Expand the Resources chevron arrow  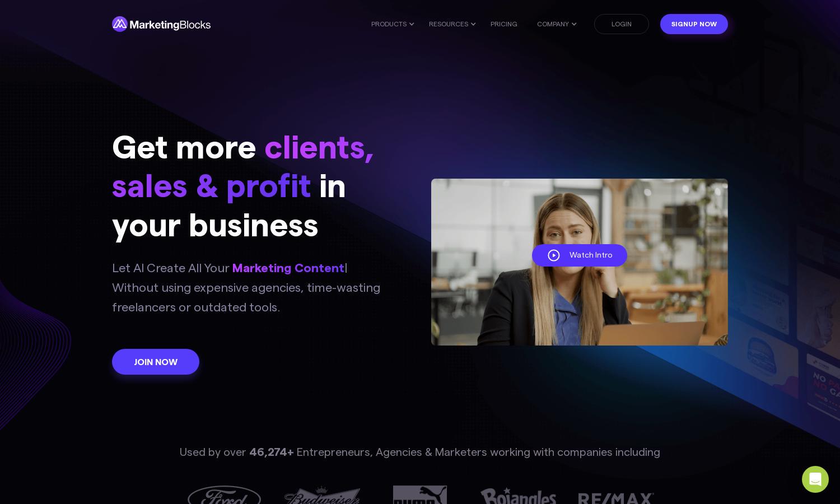tap(473, 24)
